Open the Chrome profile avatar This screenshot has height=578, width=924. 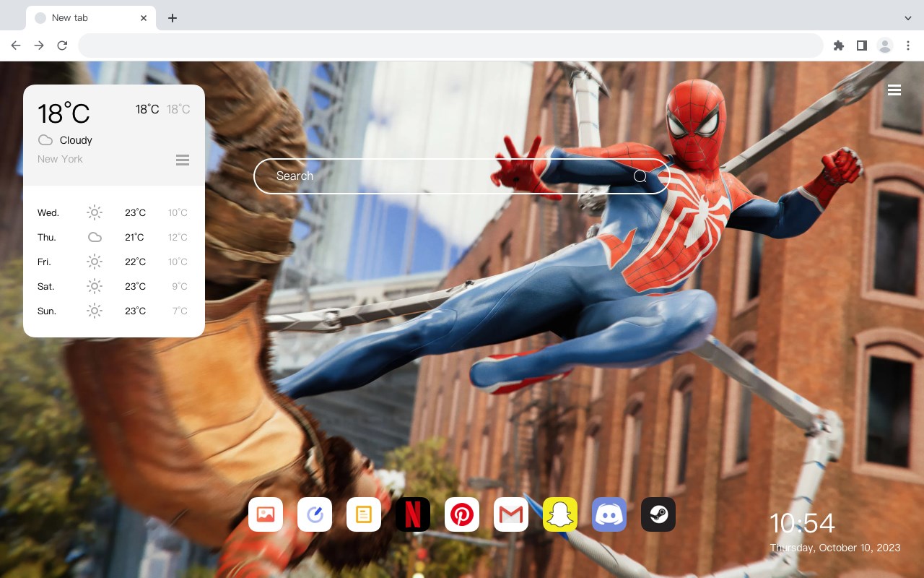click(x=885, y=46)
